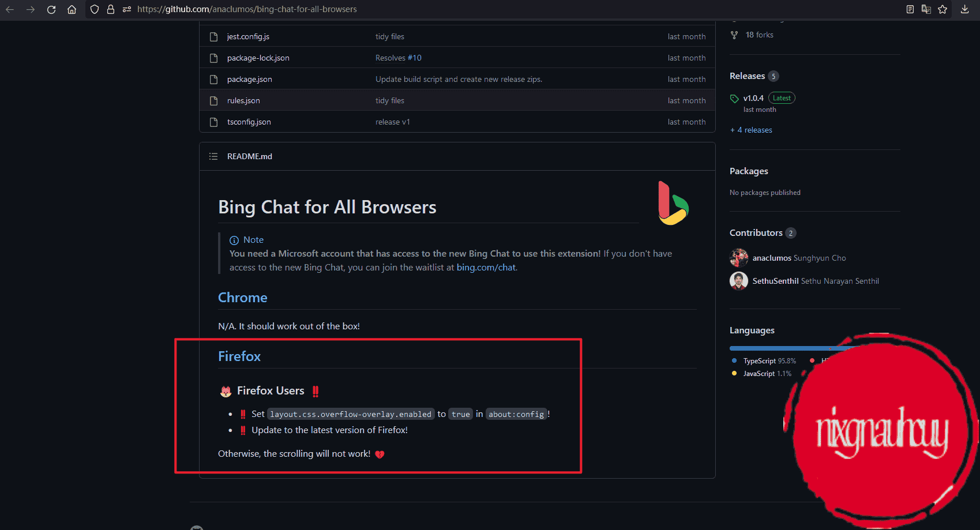Open the Packages section heading
Screen dimensions: 980x530
pos(749,171)
